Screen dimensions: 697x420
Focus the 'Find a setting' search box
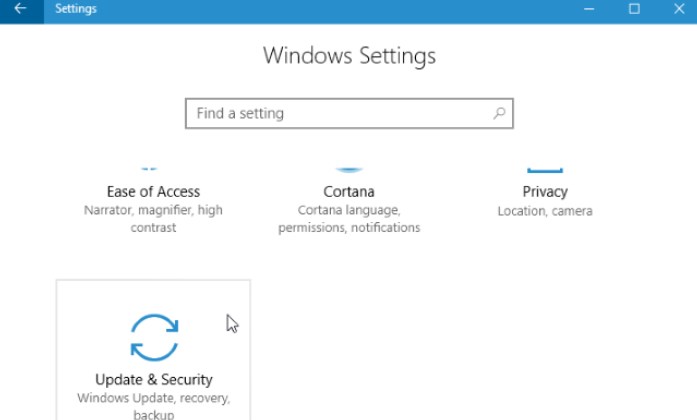pos(340,114)
